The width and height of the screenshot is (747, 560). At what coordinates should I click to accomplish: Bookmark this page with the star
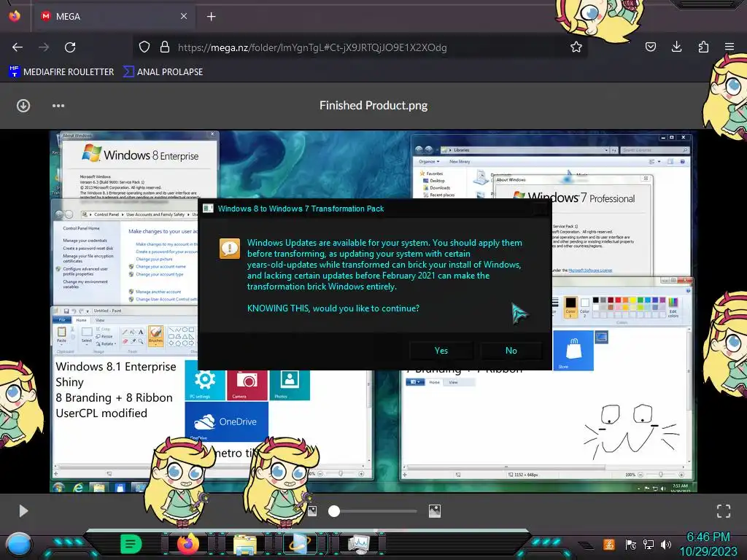pos(576,47)
